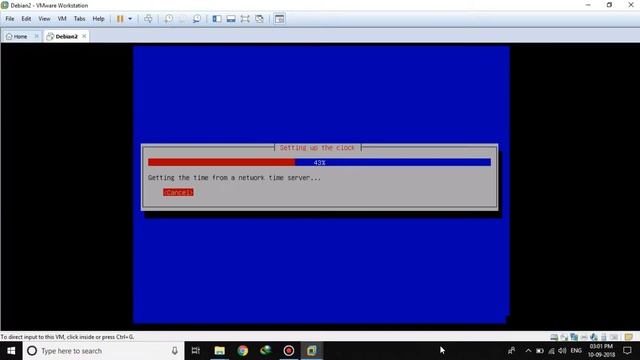Viewport: 640px width, 360px height.
Task: Click 'Getting the time from a network time server' text
Action: (234, 178)
